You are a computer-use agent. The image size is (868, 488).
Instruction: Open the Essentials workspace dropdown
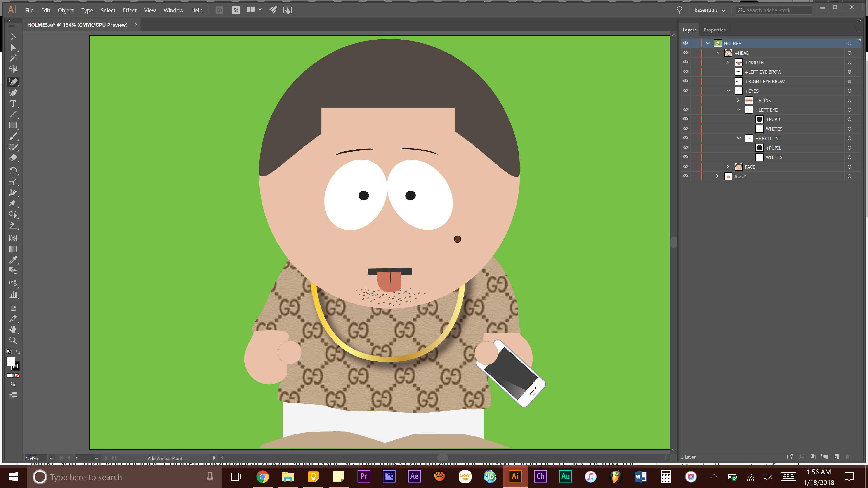(x=710, y=10)
